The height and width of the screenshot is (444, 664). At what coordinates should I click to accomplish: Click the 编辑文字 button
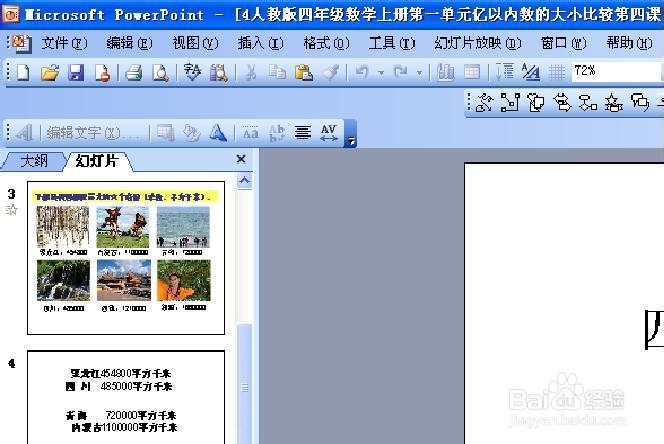[x=93, y=133]
